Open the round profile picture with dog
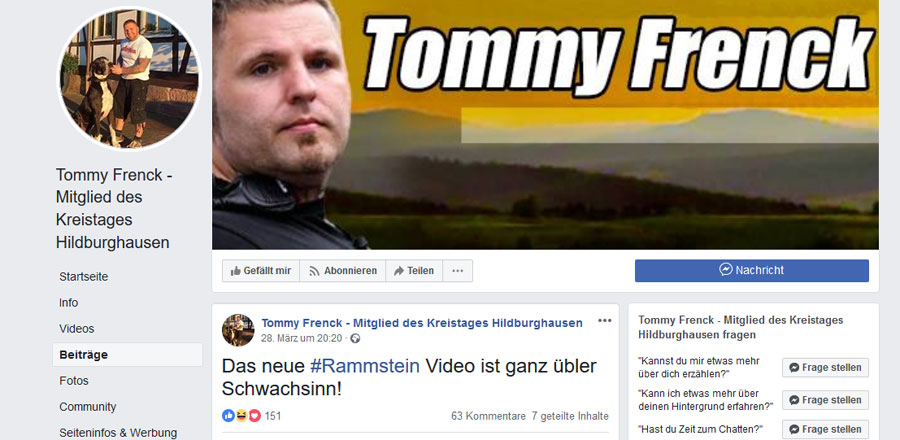Screen dimensions: 900x440 click(x=129, y=78)
